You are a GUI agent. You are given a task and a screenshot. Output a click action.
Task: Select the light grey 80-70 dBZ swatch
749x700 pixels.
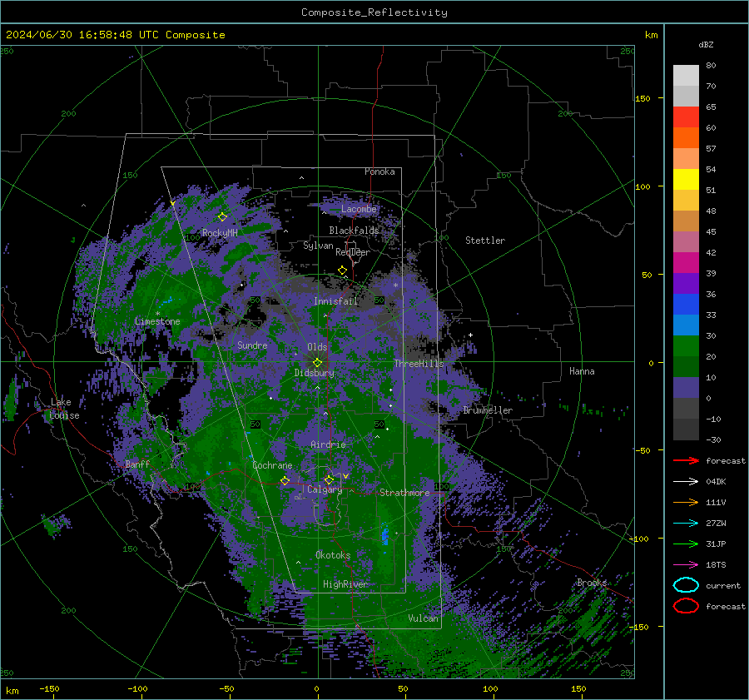click(x=686, y=76)
